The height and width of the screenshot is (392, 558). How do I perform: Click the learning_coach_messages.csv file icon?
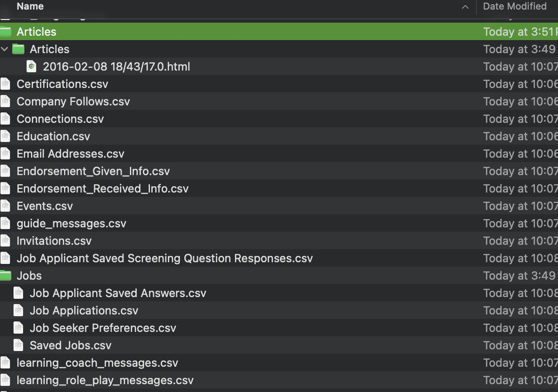(x=5, y=363)
